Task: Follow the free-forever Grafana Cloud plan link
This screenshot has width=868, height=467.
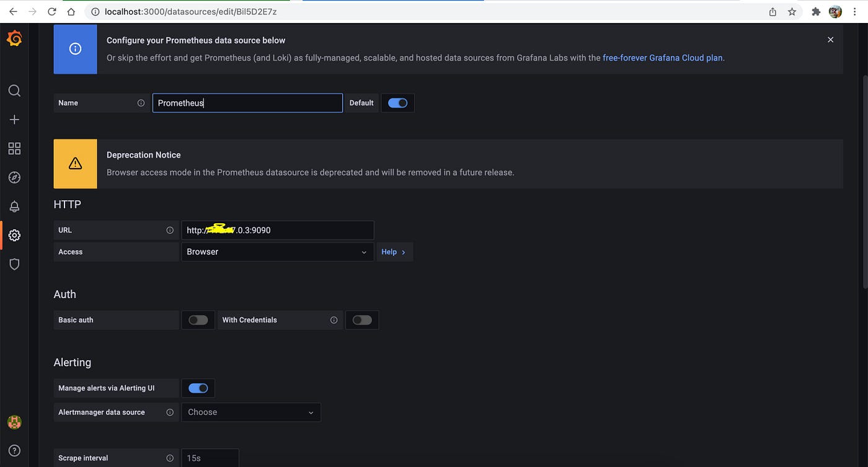Action: click(x=662, y=57)
